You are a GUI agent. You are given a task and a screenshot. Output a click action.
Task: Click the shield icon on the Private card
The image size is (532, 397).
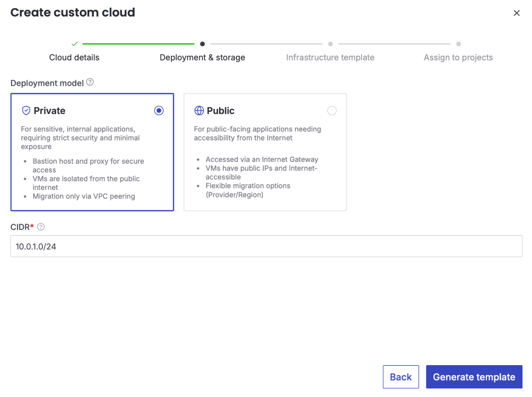[26, 110]
